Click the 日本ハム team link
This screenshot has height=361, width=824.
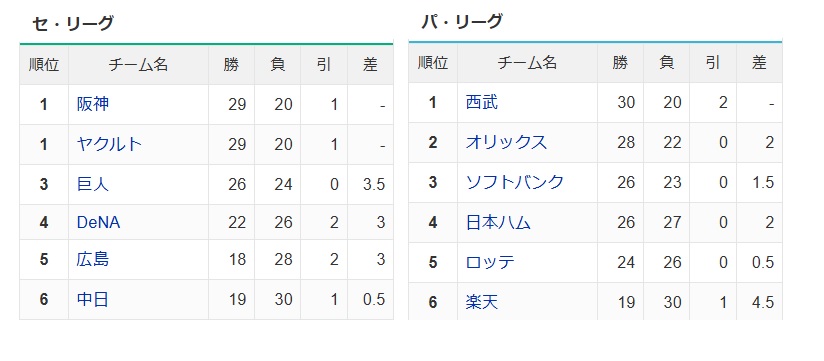[x=498, y=222]
